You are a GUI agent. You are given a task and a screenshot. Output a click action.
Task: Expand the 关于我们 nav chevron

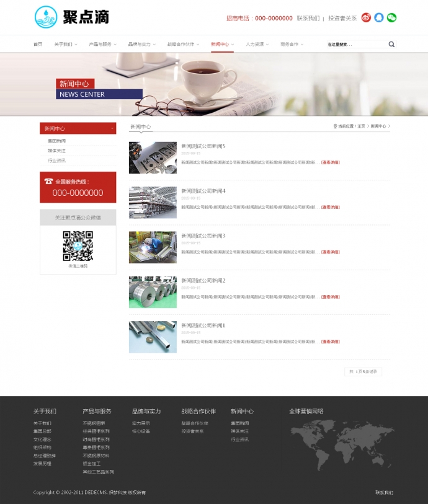click(x=76, y=45)
